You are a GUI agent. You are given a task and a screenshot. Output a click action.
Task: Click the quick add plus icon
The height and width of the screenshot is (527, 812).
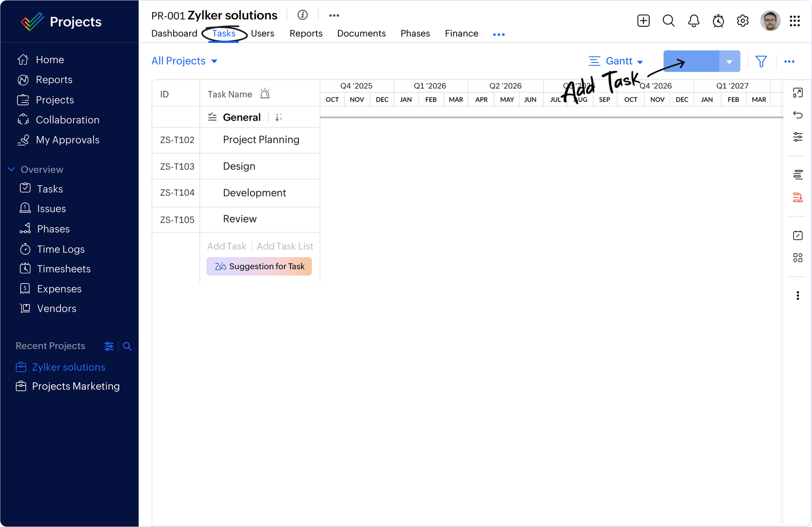(x=643, y=21)
